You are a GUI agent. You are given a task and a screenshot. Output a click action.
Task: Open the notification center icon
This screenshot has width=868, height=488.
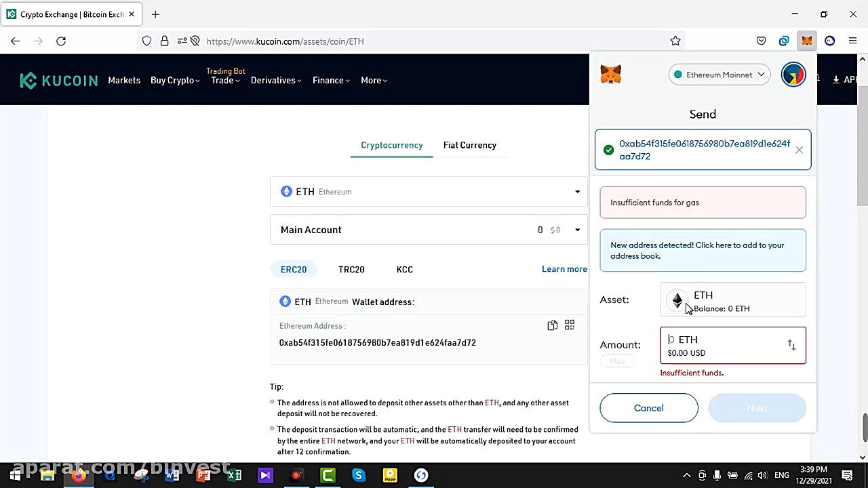(x=847, y=476)
